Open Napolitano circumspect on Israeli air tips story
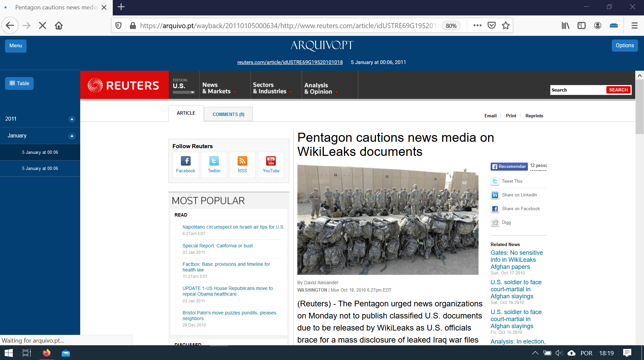This screenshot has width=644, height=360. click(x=233, y=227)
